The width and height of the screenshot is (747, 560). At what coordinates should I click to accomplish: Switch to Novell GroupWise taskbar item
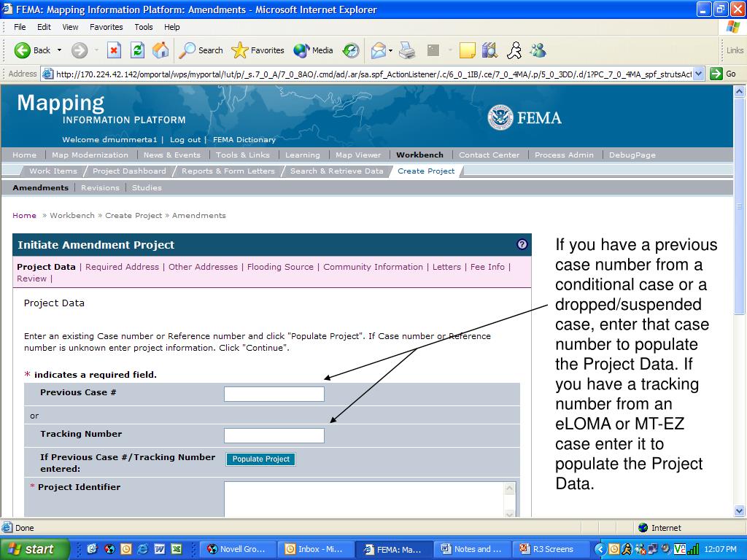click(239, 549)
